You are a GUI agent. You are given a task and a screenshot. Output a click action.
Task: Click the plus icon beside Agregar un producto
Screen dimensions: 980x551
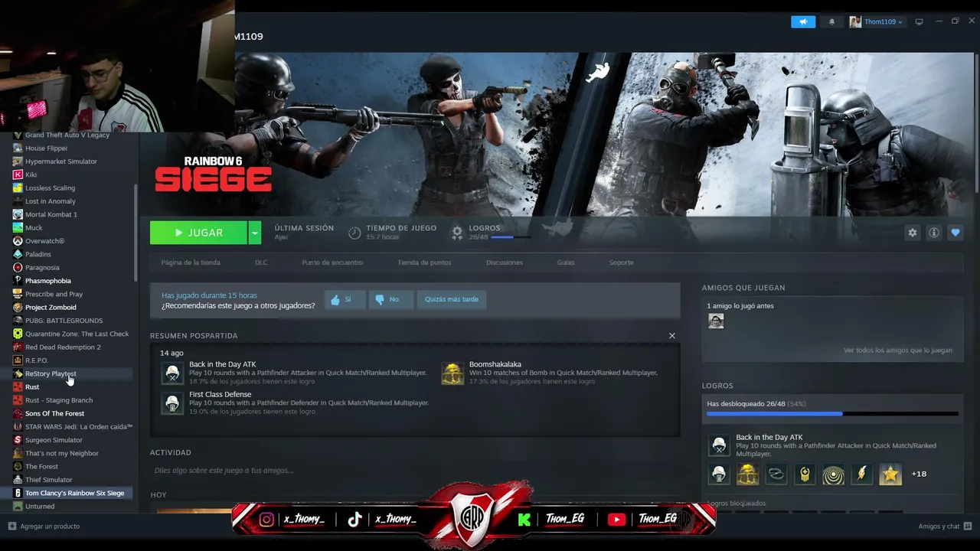tap(12, 526)
